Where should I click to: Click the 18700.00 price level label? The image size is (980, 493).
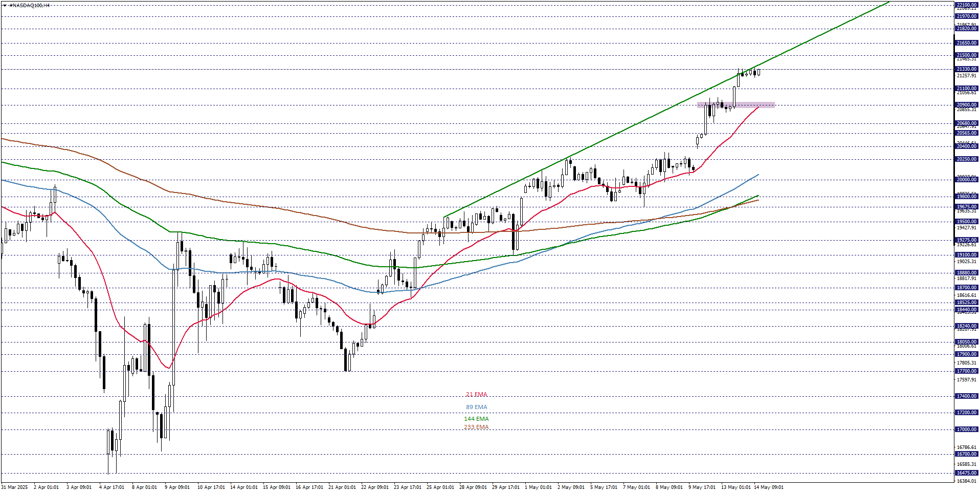(x=967, y=288)
